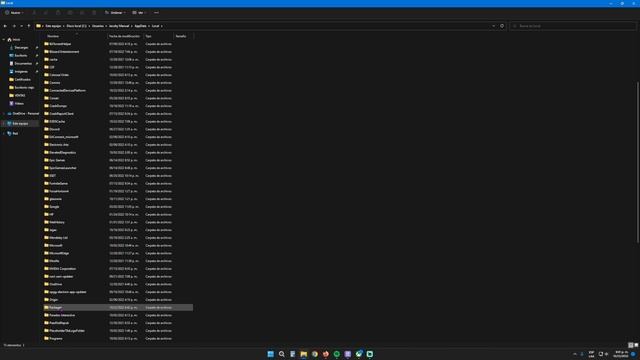
Task: Click Este equipo in the address breadcrumb
Action: tap(53, 26)
